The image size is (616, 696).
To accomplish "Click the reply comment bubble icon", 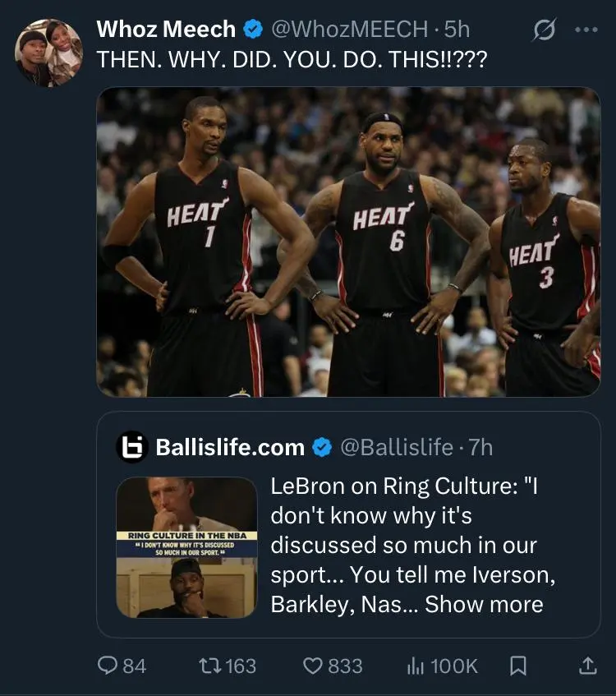I will point(109,666).
